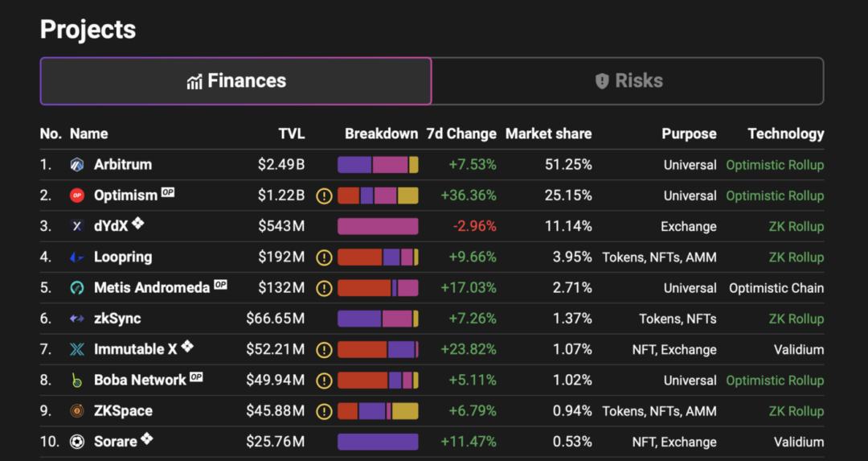Viewport: 868px width, 461px height.
Task: Click Boba Network's Optimistic Rollup label
Action: (x=775, y=381)
